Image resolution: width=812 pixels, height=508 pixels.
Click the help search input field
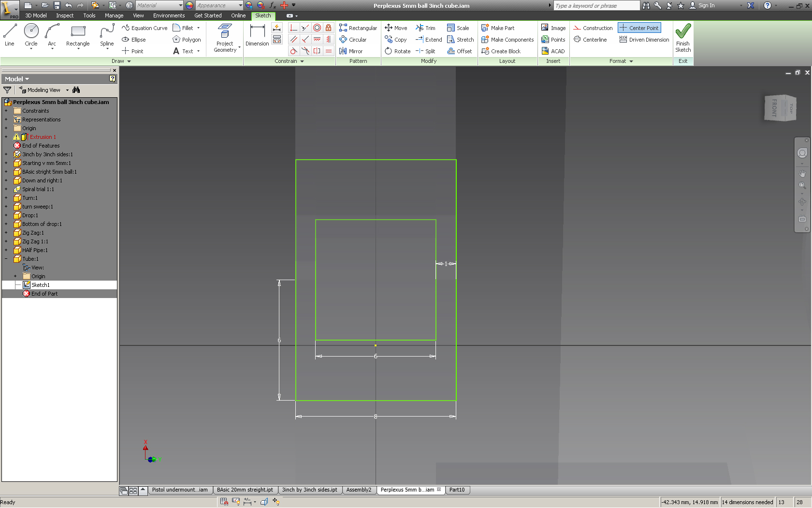coord(596,5)
